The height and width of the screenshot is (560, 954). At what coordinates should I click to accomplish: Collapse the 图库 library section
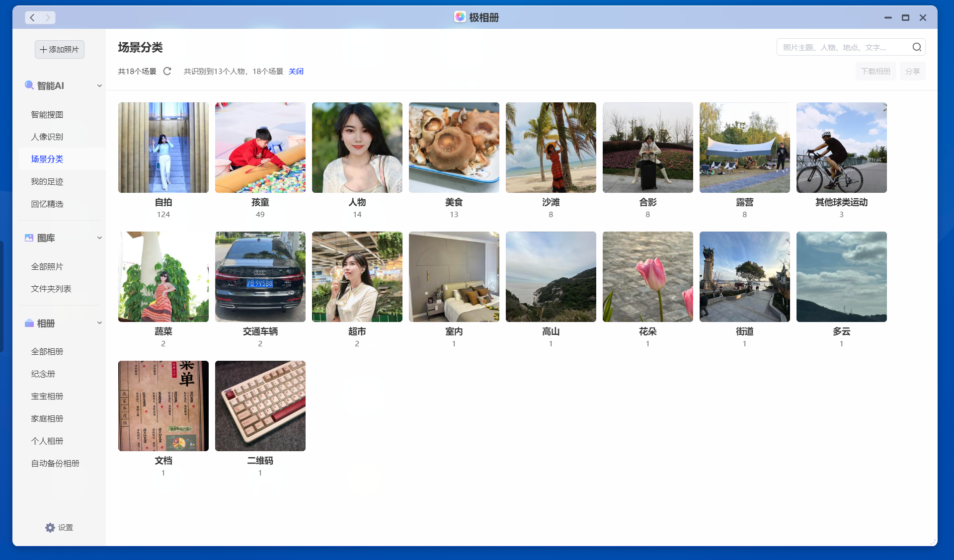pyautogui.click(x=99, y=238)
